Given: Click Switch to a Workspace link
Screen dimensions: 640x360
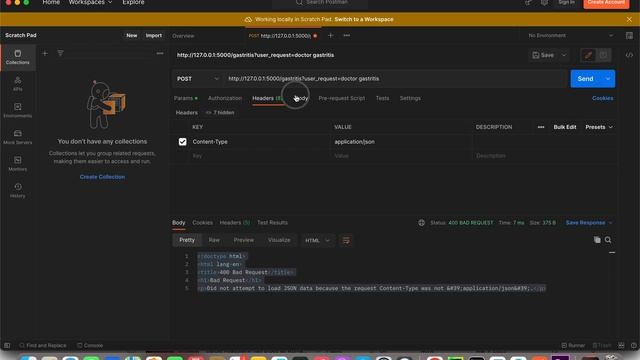Looking at the screenshot, I should coord(364,19).
